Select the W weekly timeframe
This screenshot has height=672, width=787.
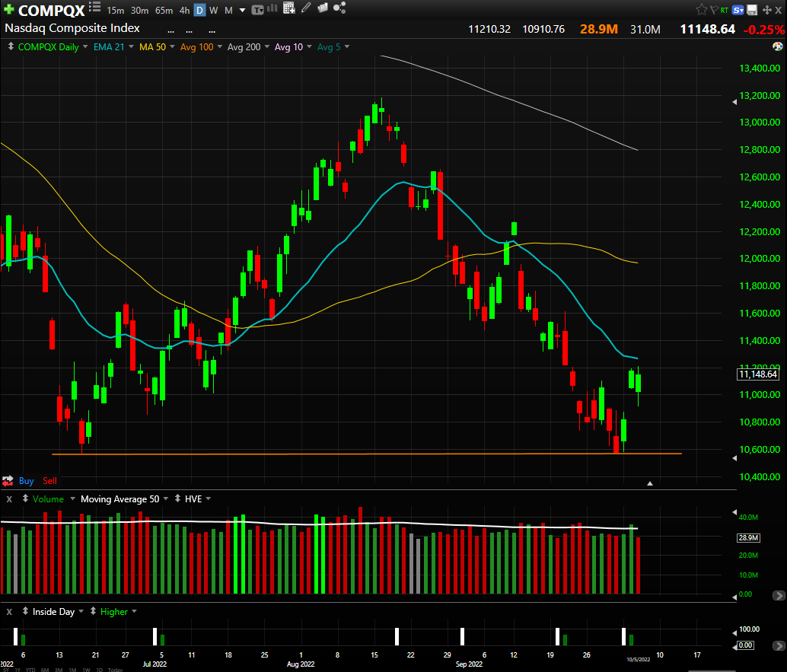[213, 11]
